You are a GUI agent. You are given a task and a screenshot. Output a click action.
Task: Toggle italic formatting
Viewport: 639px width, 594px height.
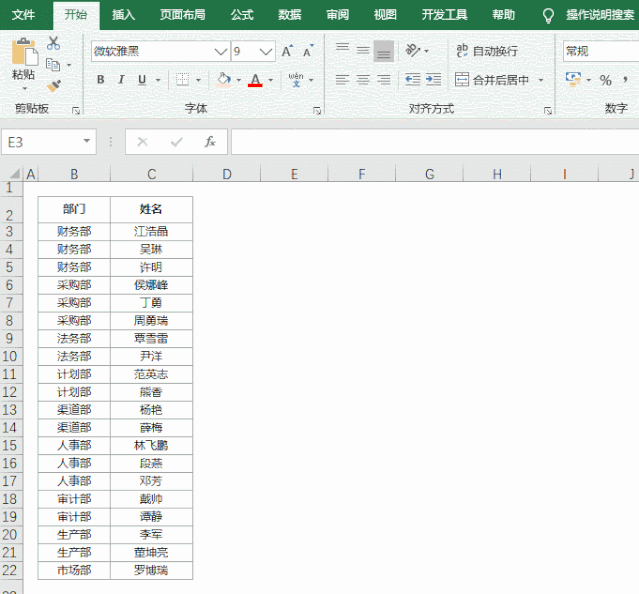coord(121,79)
